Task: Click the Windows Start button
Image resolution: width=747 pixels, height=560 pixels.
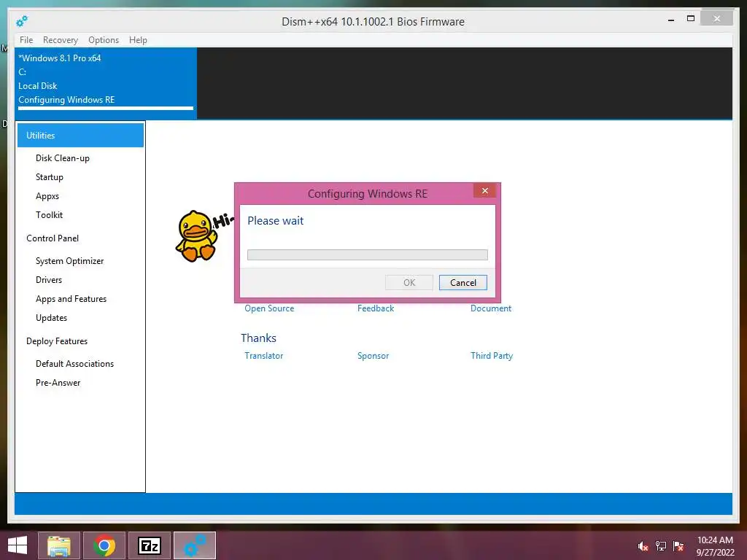Action: tap(18, 545)
